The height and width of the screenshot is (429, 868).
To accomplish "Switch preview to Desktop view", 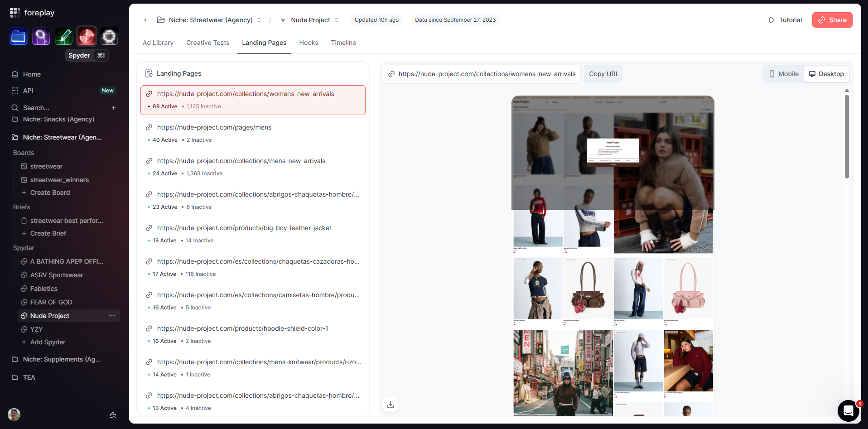I will [826, 74].
